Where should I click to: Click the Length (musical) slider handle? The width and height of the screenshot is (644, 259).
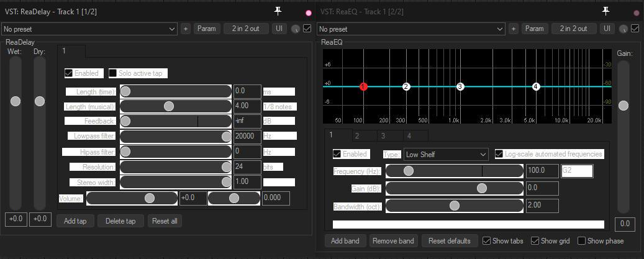(169, 106)
